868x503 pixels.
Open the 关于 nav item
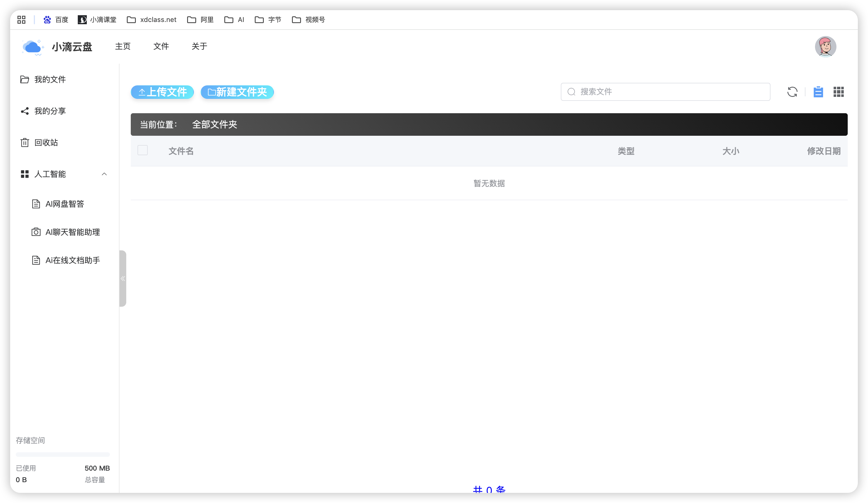[x=199, y=46]
